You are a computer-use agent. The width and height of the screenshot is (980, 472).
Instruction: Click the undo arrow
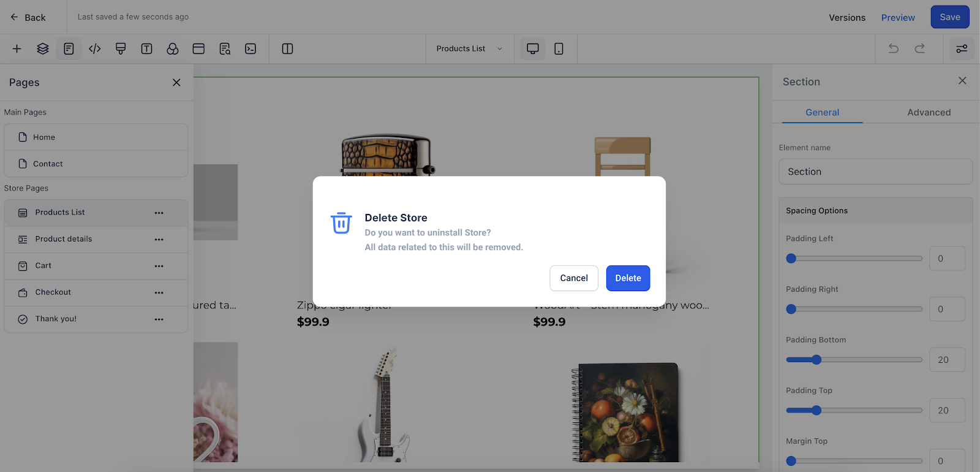(894, 48)
